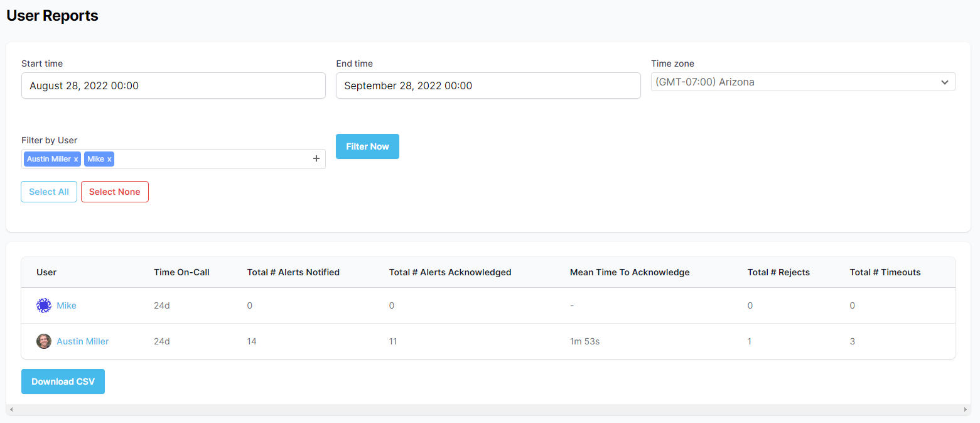
Task: Click the Time zone chevron arrow
Action: coord(944,82)
